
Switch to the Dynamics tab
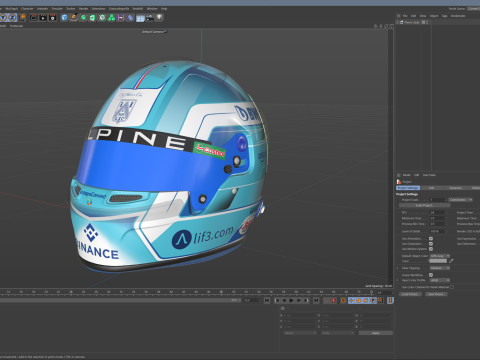coord(456,188)
